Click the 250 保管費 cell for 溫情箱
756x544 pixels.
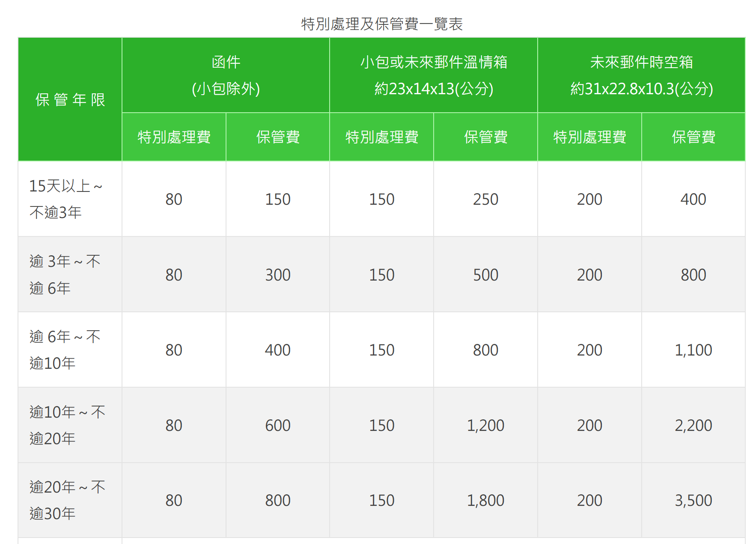tap(485, 199)
